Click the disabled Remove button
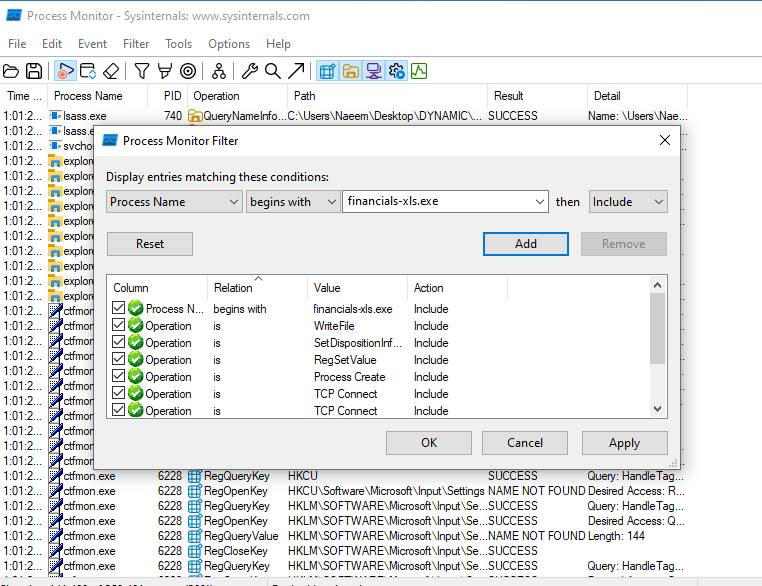The image size is (762, 586). [624, 243]
